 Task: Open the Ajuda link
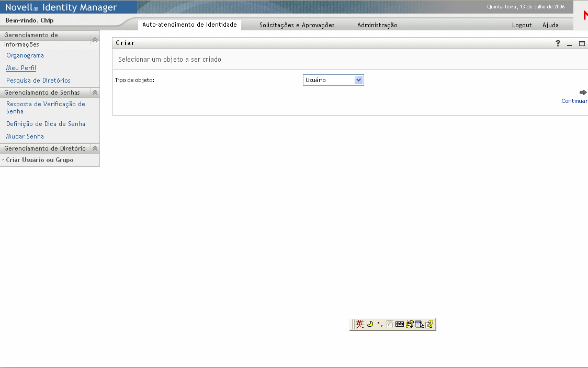[x=550, y=25]
